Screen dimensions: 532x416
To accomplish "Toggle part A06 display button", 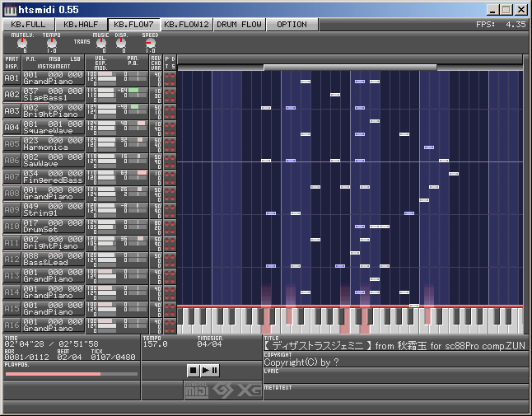I will click(x=12, y=160).
